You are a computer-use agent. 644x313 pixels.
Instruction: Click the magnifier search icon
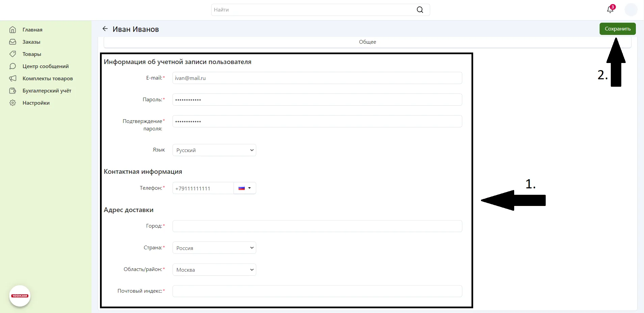point(420,10)
